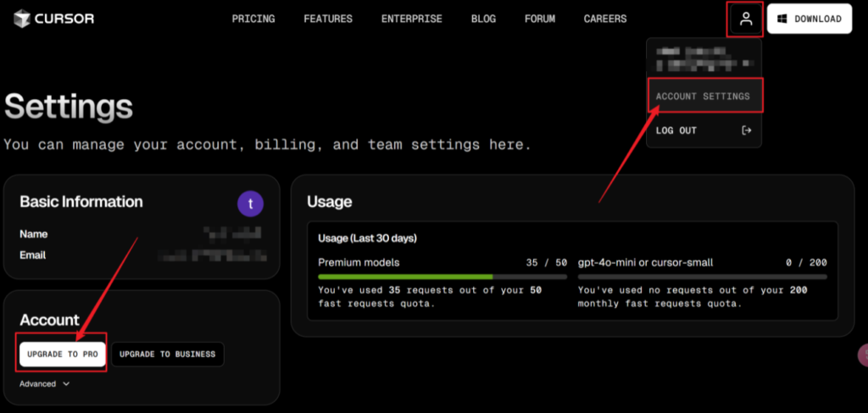Click Upgrade to Business button

point(168,354)
